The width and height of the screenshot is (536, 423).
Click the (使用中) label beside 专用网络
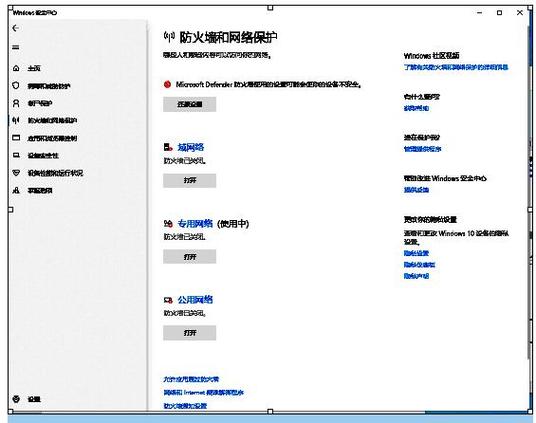pos(233,224)
